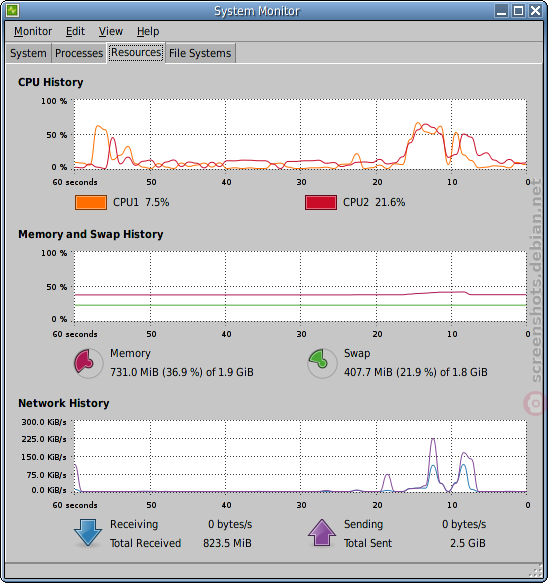Click the System Monitor title bar icon
548x583 pixels.
click(12, 10)
